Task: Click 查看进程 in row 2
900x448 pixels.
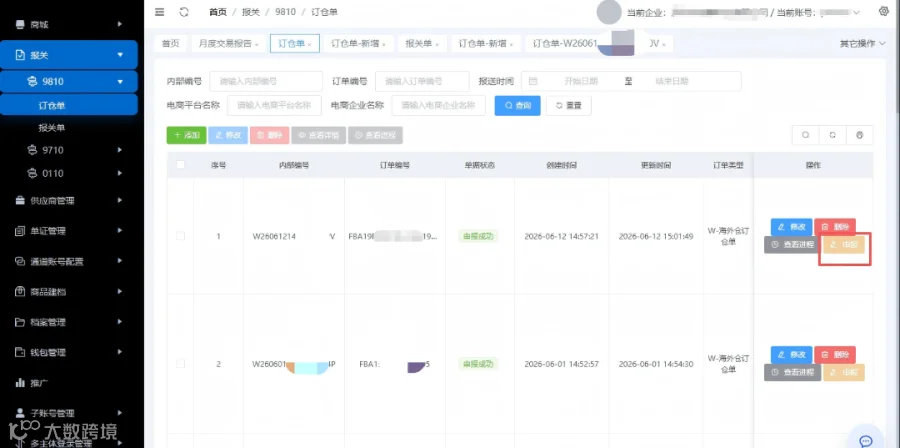Action: [x=793, y=372]
